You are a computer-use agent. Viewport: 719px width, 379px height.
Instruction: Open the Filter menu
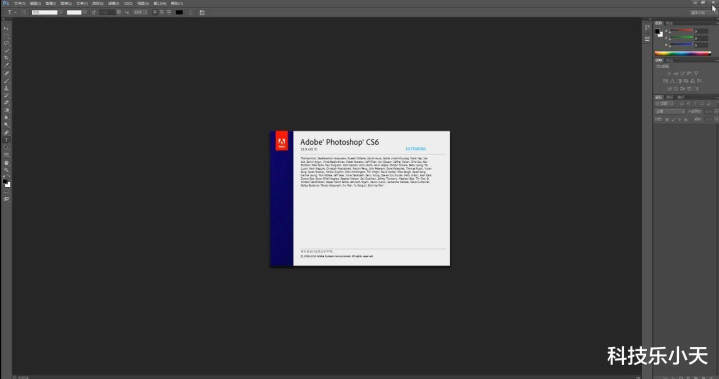tap(113, 3)
